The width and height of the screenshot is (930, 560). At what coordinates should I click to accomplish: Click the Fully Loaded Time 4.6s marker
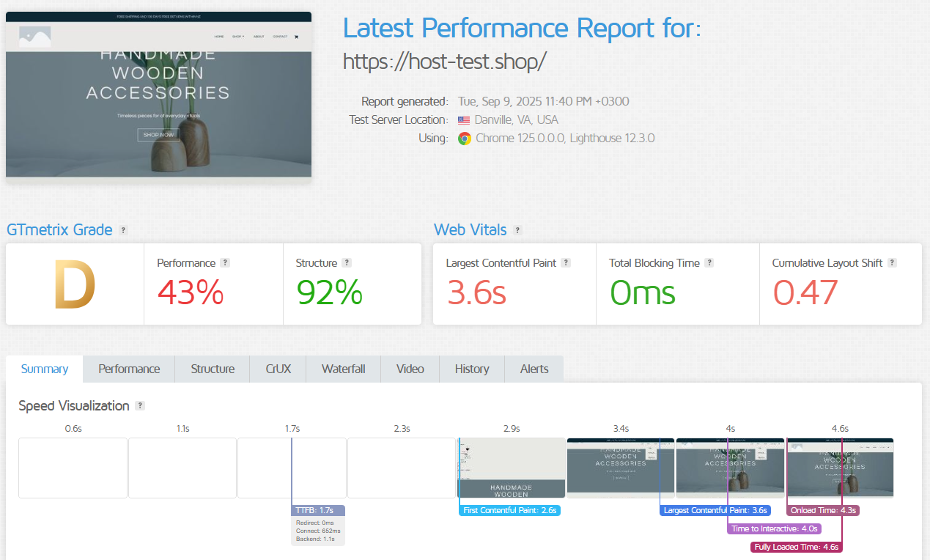click(797, 547)
